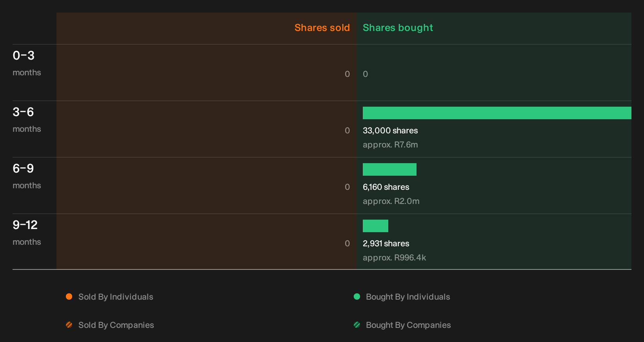Click the "33,000 shares" value
This screenshot has height=342, width=644.
390,131
